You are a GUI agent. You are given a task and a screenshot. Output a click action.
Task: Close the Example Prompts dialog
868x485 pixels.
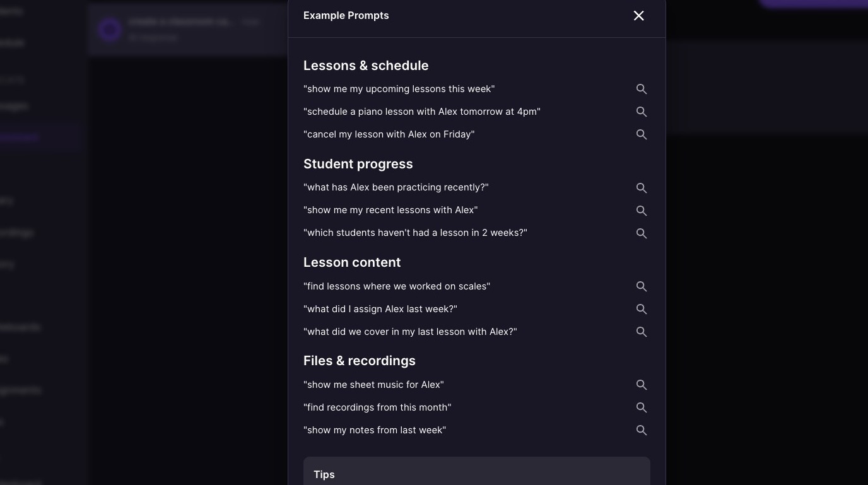point(638,16)
